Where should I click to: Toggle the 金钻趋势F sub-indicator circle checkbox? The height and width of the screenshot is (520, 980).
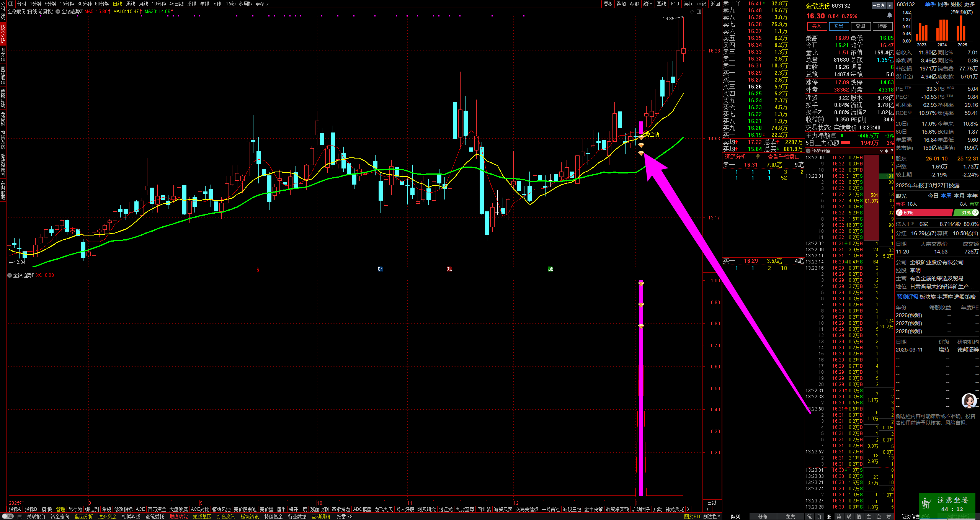point(10,275)
